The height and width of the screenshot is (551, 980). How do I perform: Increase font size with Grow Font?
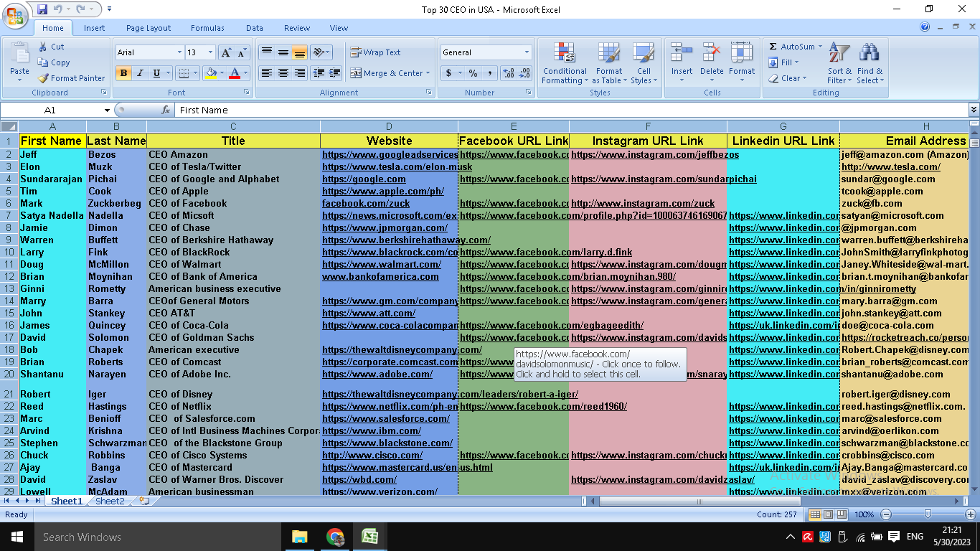point(226,52)
